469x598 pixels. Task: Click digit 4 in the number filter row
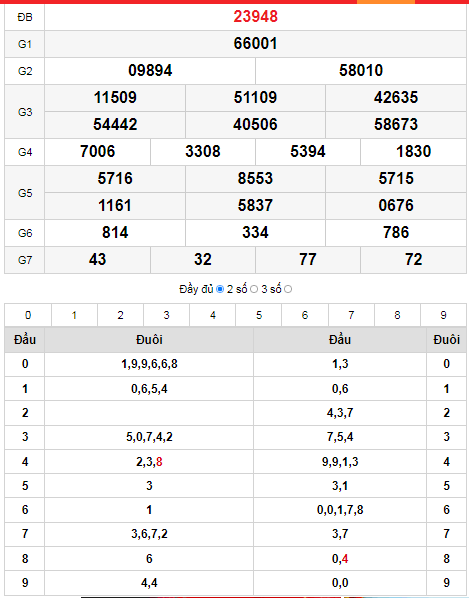(x=213, y=315)
